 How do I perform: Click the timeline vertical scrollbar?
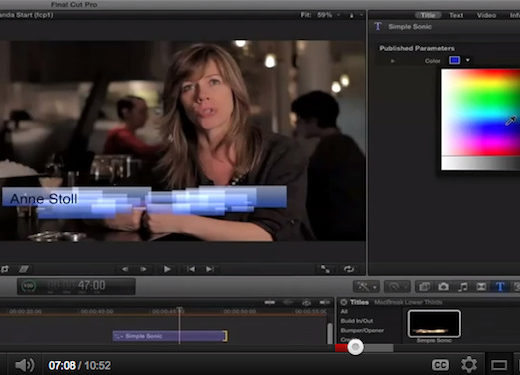point(330,333)
